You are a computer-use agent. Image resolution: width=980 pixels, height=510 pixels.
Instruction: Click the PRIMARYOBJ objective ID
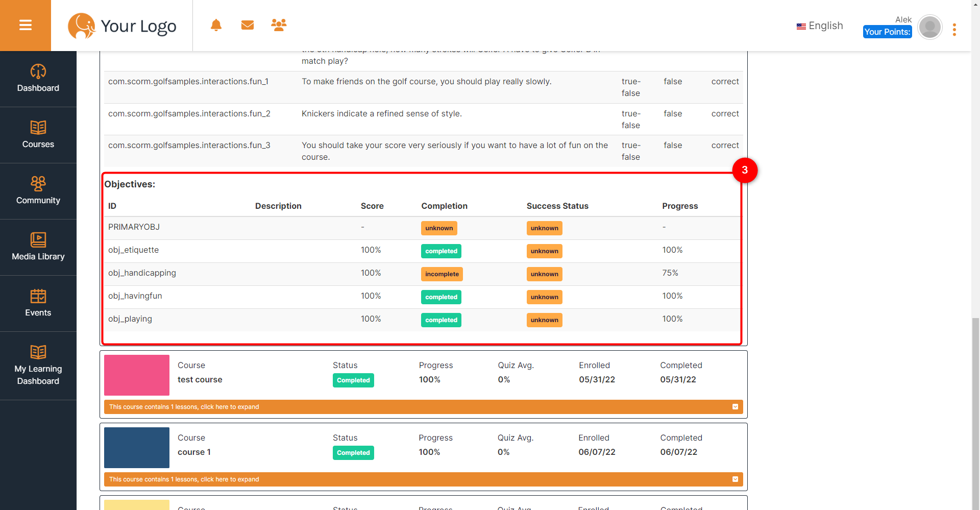tap(134, 227)
